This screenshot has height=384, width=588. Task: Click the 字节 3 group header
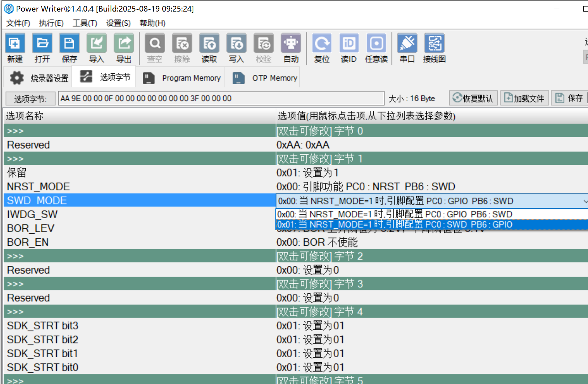point(296,284)
